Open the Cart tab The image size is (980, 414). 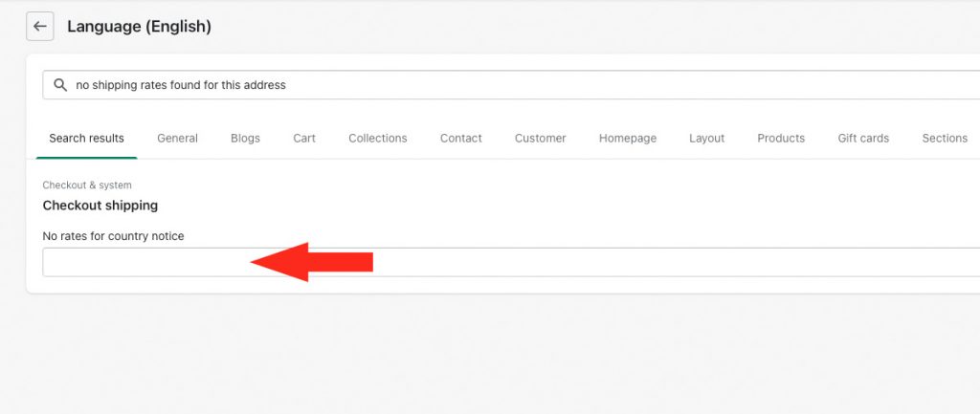(x=304, y=138)
